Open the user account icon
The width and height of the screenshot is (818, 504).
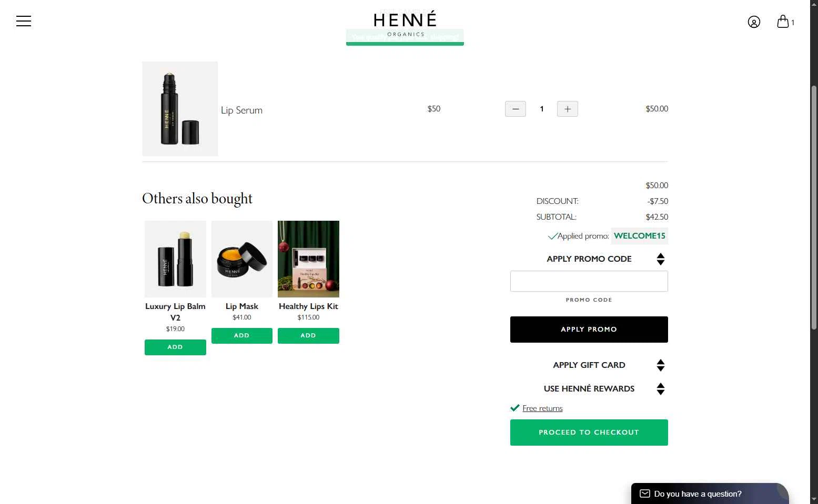(x=754, y=22)
